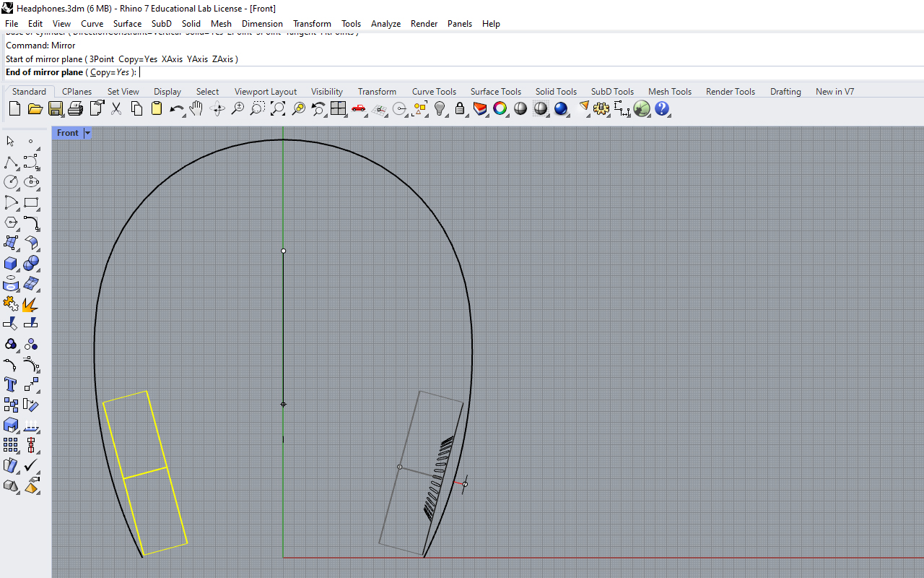Screen dimensions: 924x578
Task: Open the Curve menu
Action: coord(92,24)
